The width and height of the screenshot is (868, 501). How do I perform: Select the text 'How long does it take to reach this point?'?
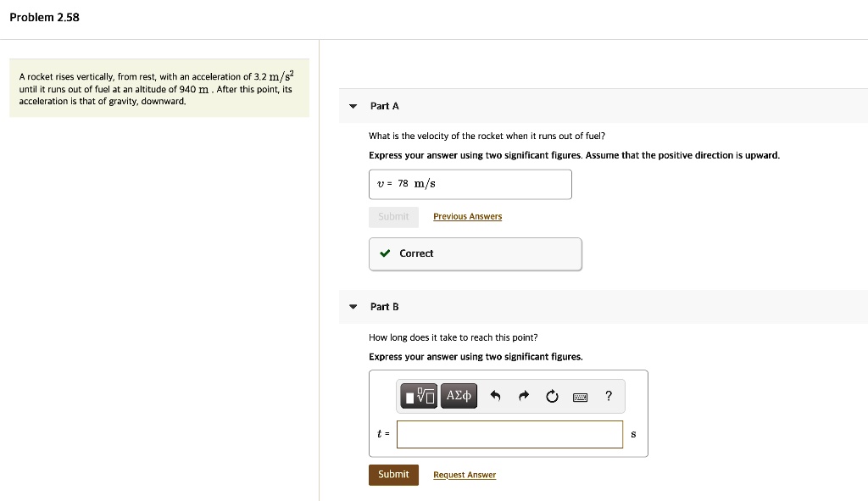click(x=453, y=337)
